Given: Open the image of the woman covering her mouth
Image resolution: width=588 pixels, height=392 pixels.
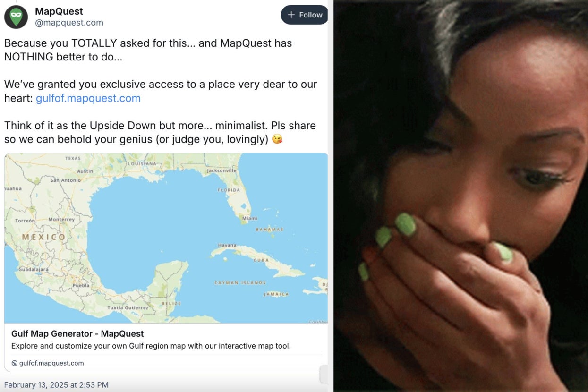Looking at the screenshot, I should [460, 196].
